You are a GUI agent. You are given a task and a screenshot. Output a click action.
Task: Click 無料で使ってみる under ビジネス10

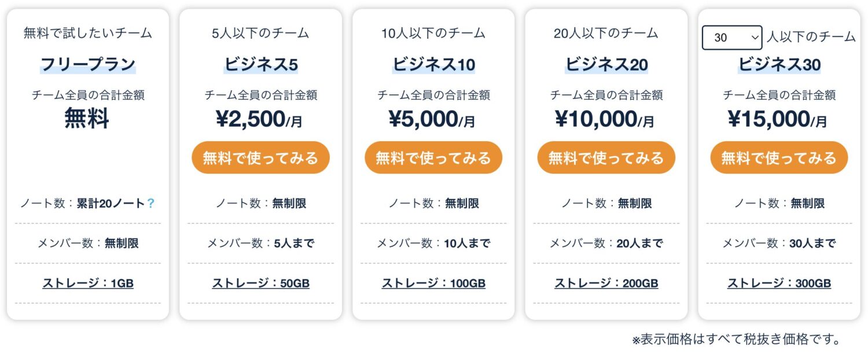pyautogui.click(x=433, y=157)
